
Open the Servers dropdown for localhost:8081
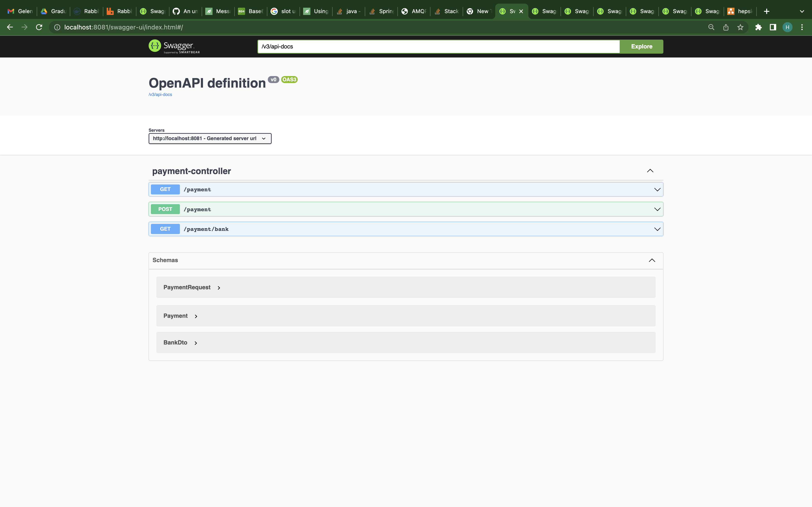(x=209, y=138)
